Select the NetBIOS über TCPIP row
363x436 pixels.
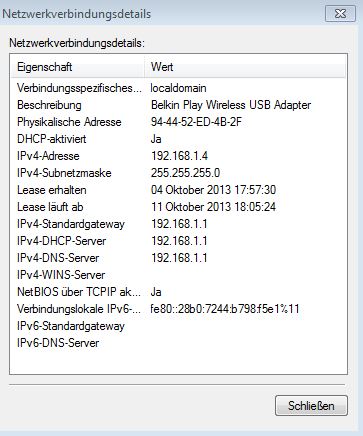[x=178, y=292]
